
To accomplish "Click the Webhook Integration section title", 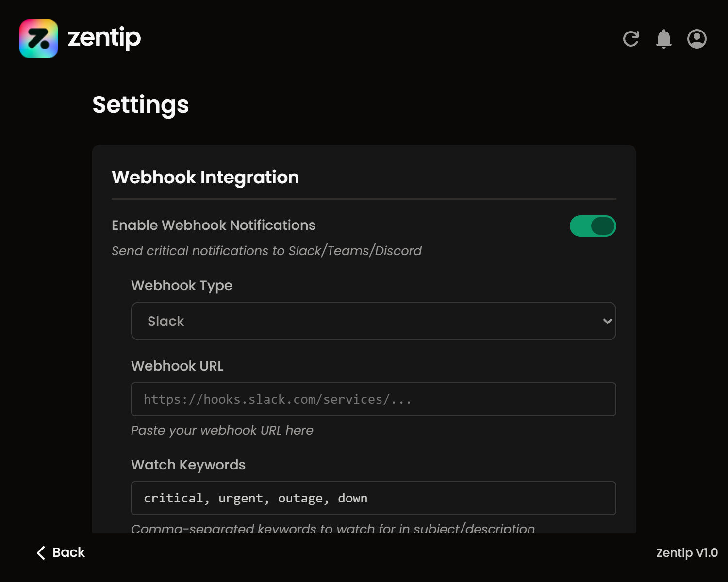I will [205, 178].
